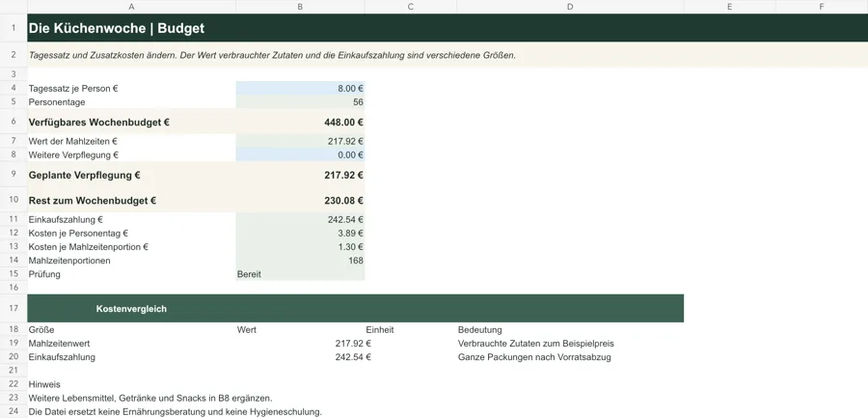Viewport: 868px width, 418px height.
Task: Click 'Ganze Packungen nach Vorratsabzug' description
Action: [534, 357]
